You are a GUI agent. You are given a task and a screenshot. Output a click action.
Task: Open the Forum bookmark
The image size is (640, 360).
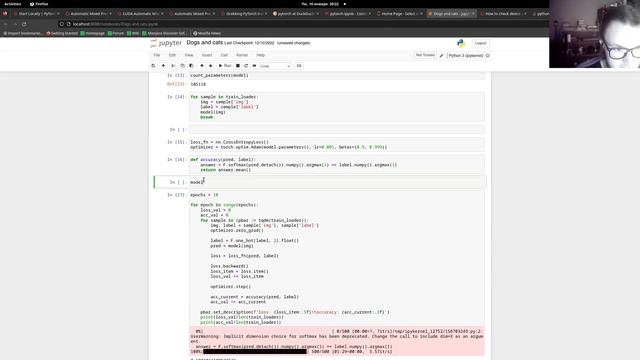[116, 33]
